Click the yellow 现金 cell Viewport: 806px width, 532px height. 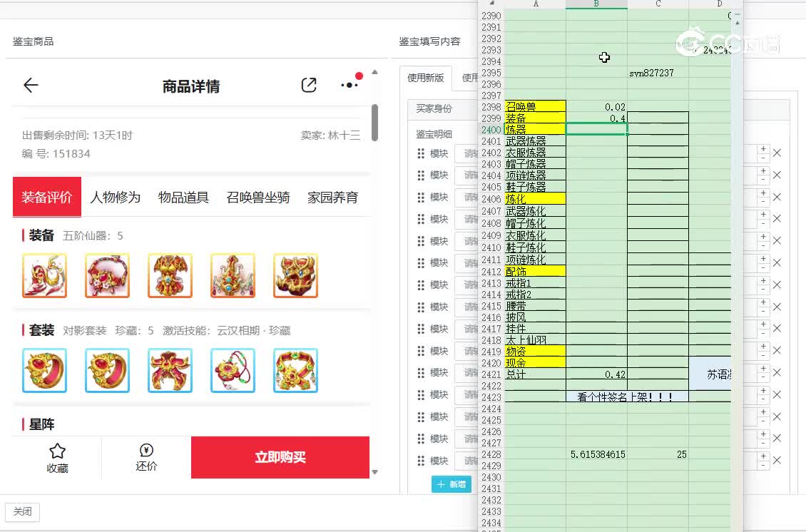[535, 362]
